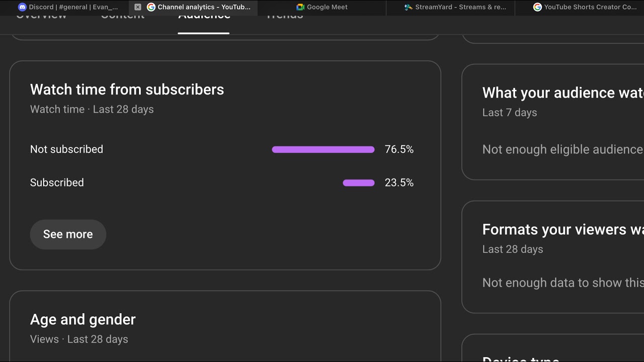Select the Audience analytics tab

click(x=204, y=17)
